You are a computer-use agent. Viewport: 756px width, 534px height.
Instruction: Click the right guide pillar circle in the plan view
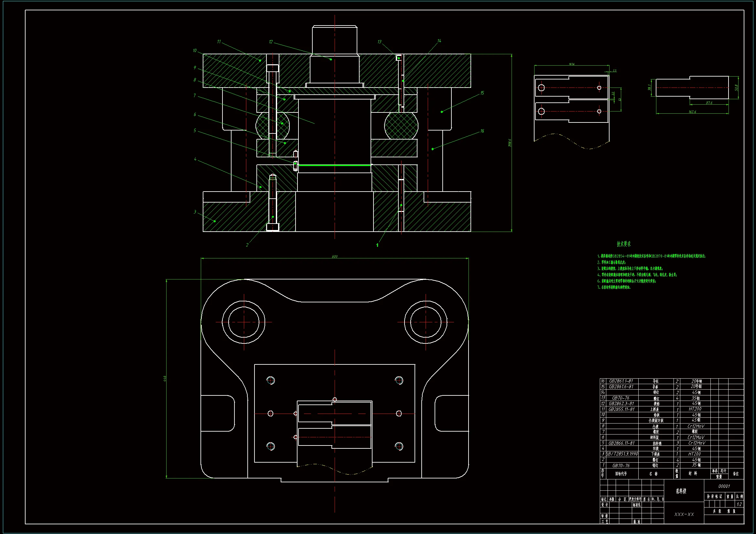click(426, 322)
